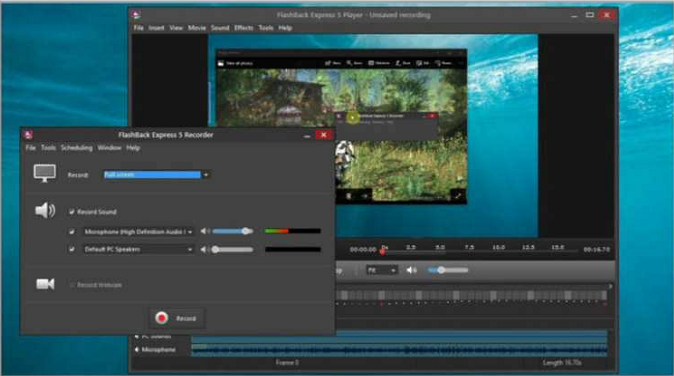Click the Frame 0 status text

coord(287,363)
